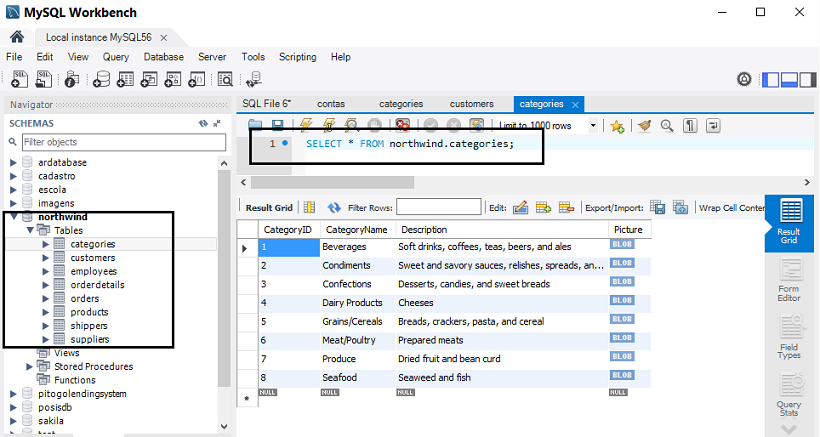
Task: Toggle the right sidebar panel
Action: pos(808,79)
